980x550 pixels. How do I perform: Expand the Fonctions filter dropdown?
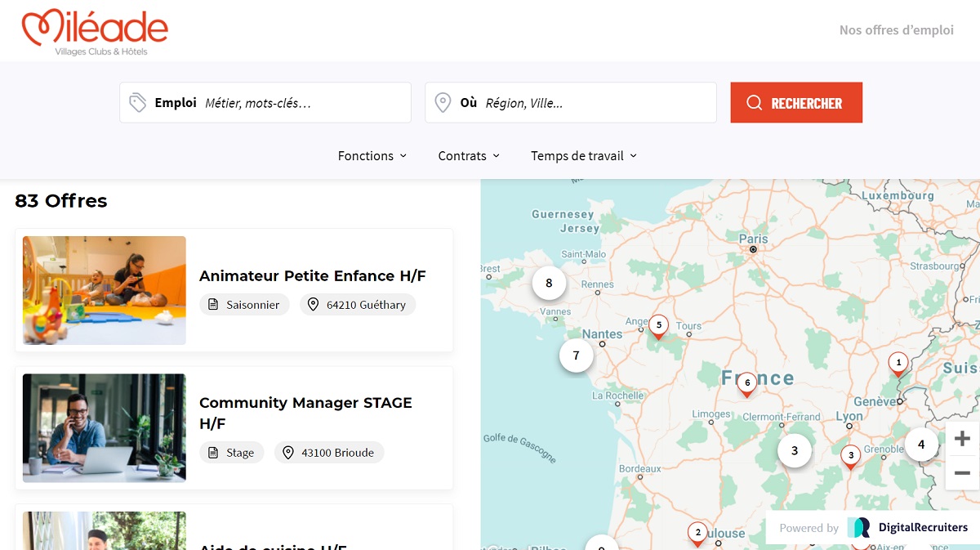click(x=372, y=156)
